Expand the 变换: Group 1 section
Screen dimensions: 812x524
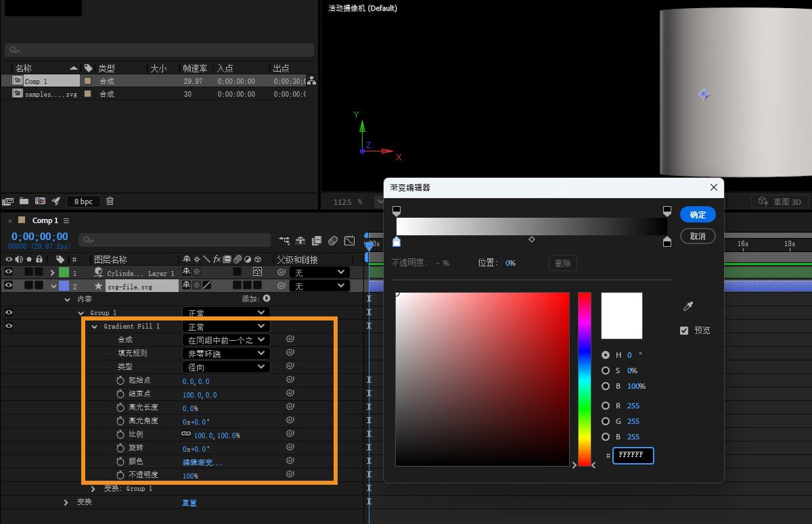(x=93, y=488)
